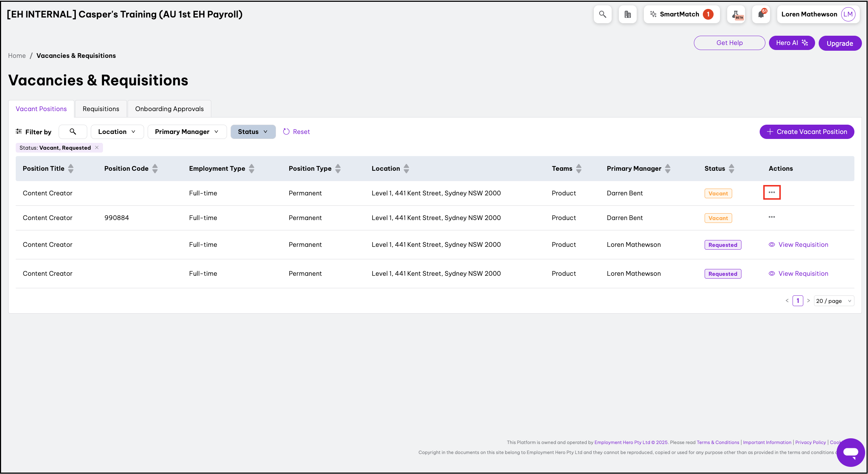
Task: Open actions ellipsis for position 990884
Action: click(771, 217)
